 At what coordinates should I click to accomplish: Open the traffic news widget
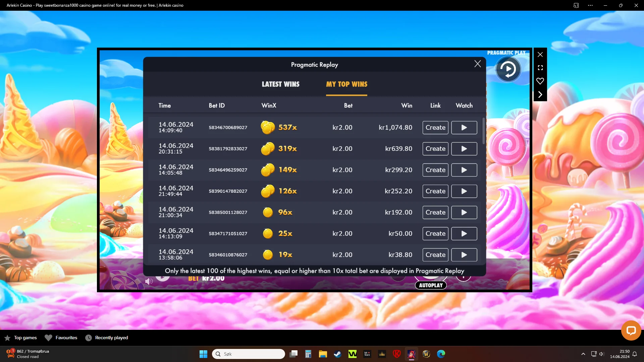point(28,354)
